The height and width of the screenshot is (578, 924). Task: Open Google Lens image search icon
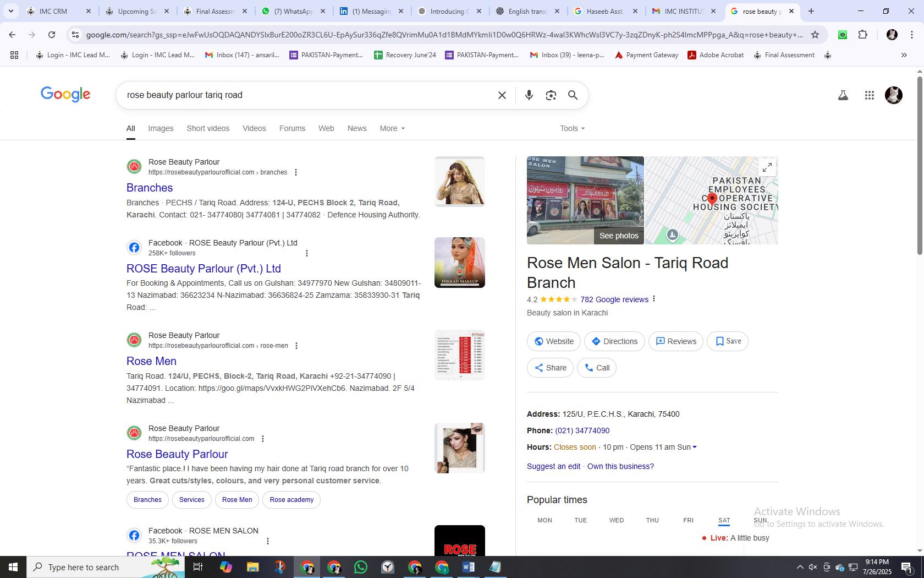[x=551, y=95]
